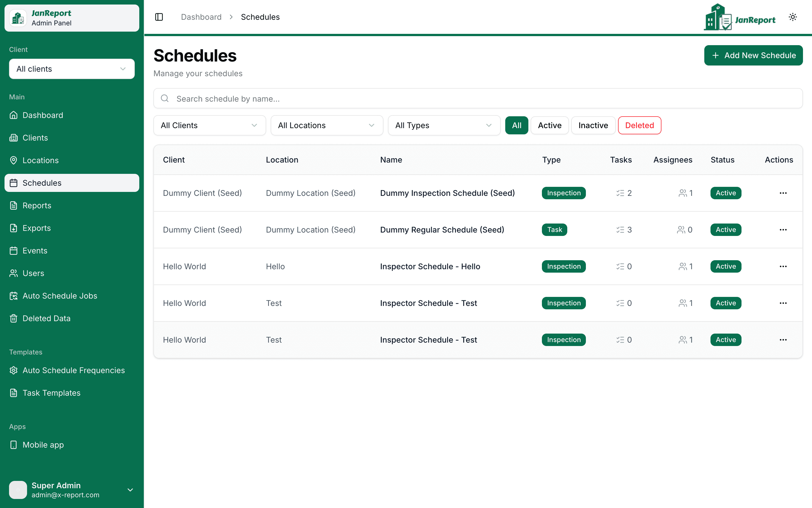Filter schedules by Inactive status
Image resolution: width=812 pixels, height=508 pixels.
(593, 125)
